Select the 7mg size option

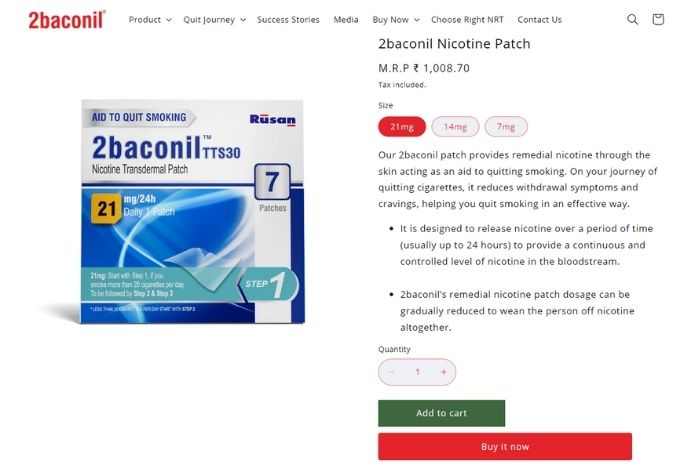pyautogui.click(x=506, y=127)
